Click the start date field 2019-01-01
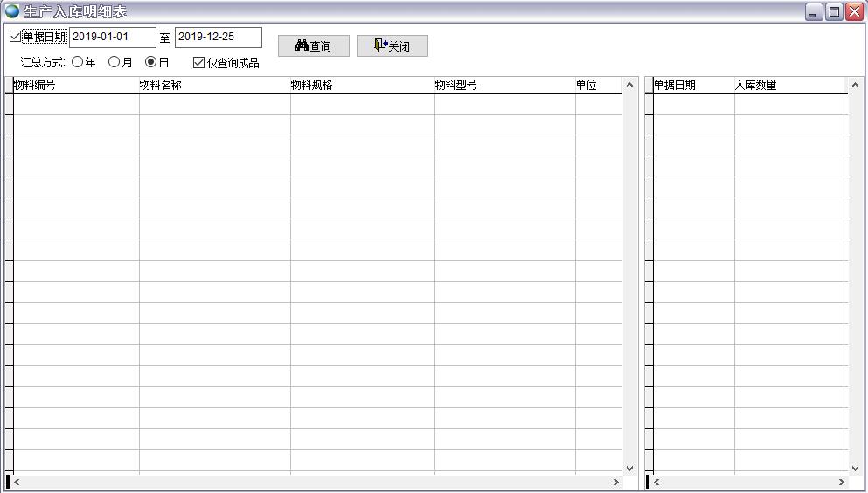The height and width of the screenshot is (493, 868). click(112, 38)
